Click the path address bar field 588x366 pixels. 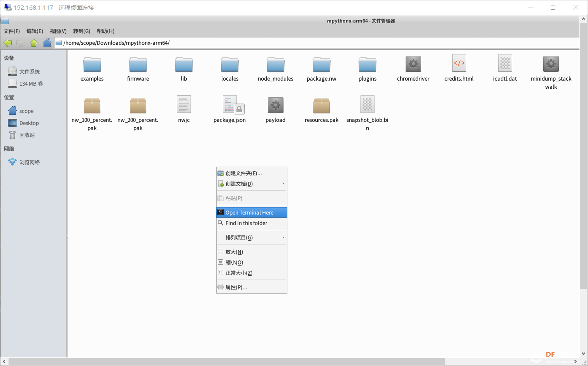point(311,43)
